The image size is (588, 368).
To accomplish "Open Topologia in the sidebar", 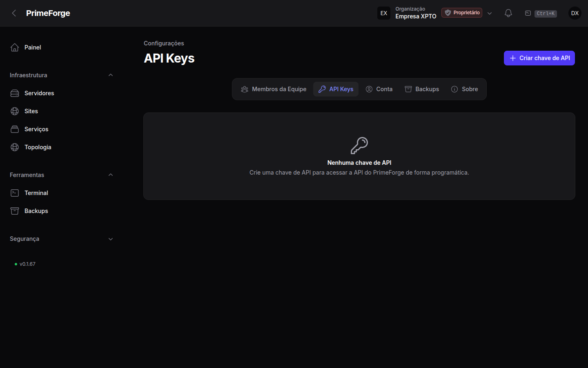I will (61, 147).
